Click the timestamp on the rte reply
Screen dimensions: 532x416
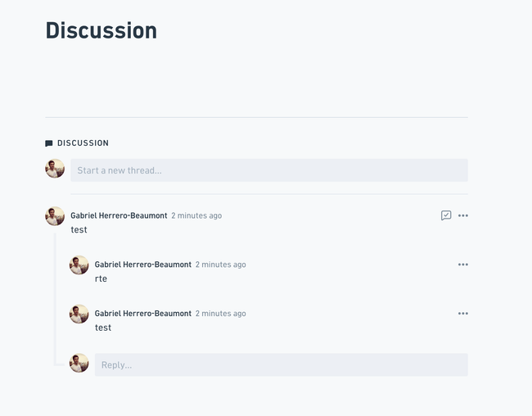(x=220, y=265)
